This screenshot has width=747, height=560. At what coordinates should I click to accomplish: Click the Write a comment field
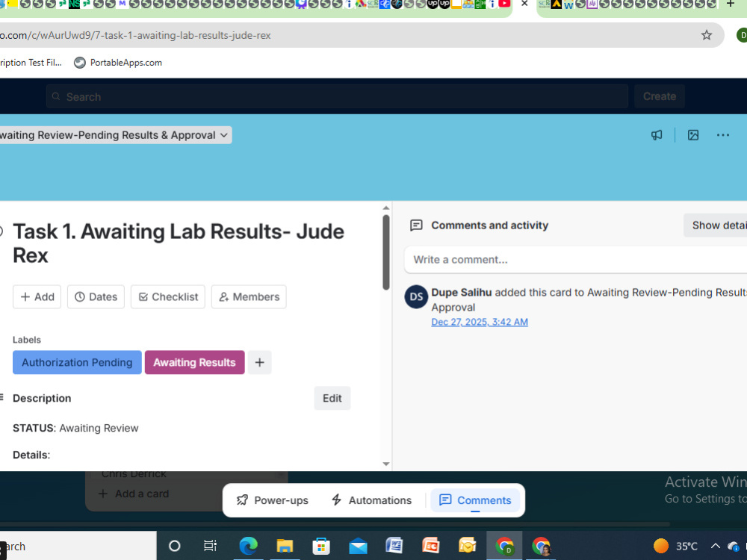(575, 260)
